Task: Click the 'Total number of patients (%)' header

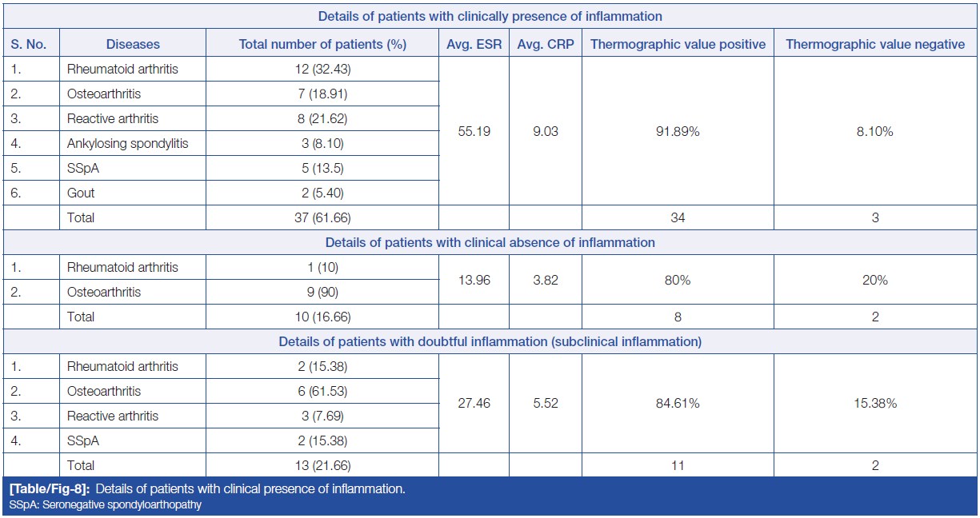Action: [x=322, y=45]
